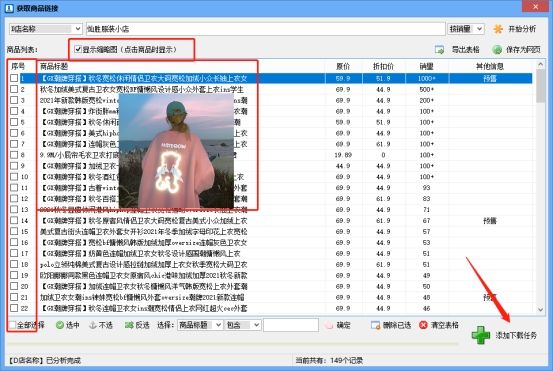Click 删除已选 text button
The image size is (553, 371).
397,325
